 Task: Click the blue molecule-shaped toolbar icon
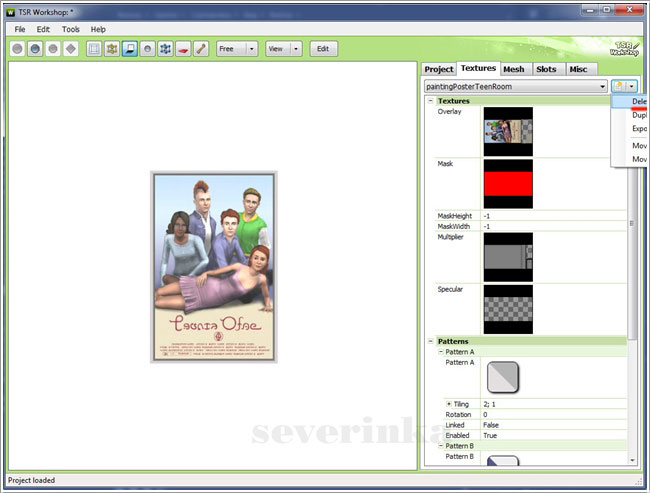tap(166, 48)
